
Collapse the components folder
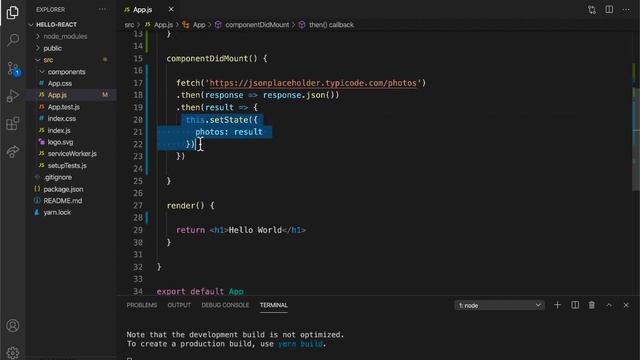66,72
